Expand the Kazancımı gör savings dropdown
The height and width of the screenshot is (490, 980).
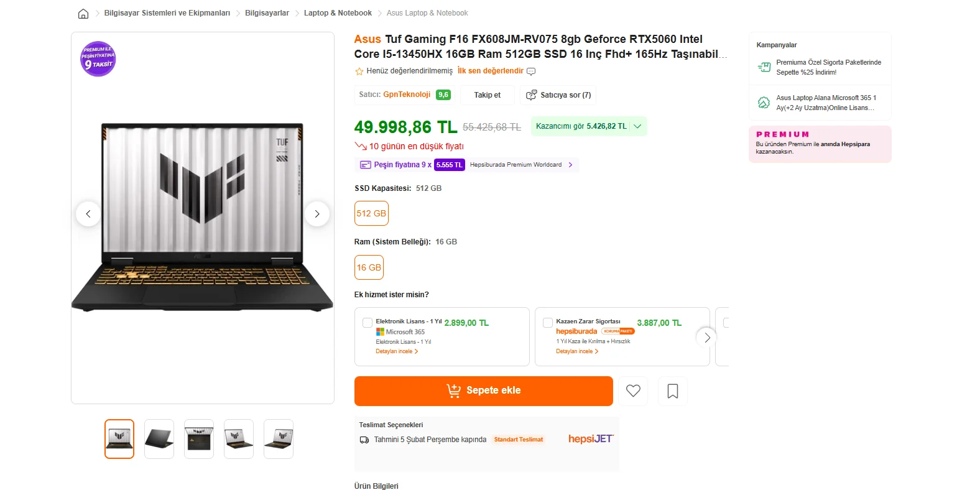[637, 126]
